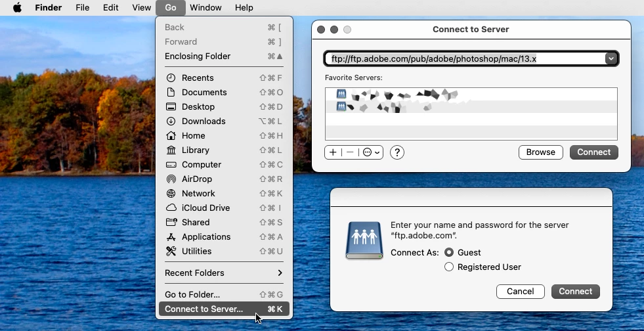This screenshot has height=331, width=644.
Task: Click Browse in Connect to Server
Action: [540, 152]
